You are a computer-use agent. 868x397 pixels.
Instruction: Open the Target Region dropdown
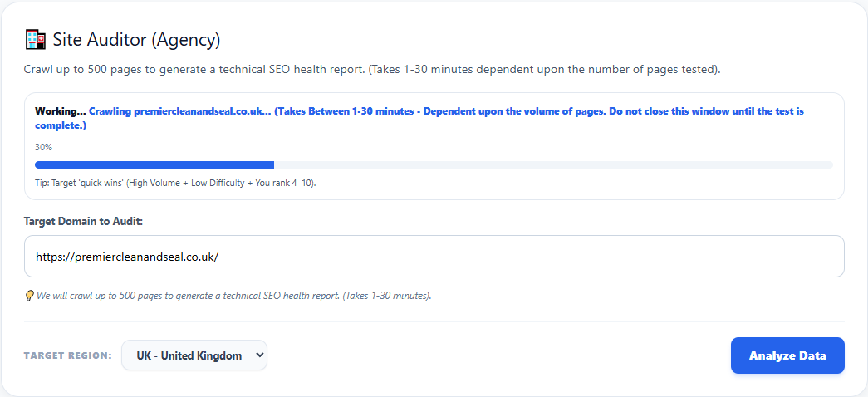[x=194, y=355]
